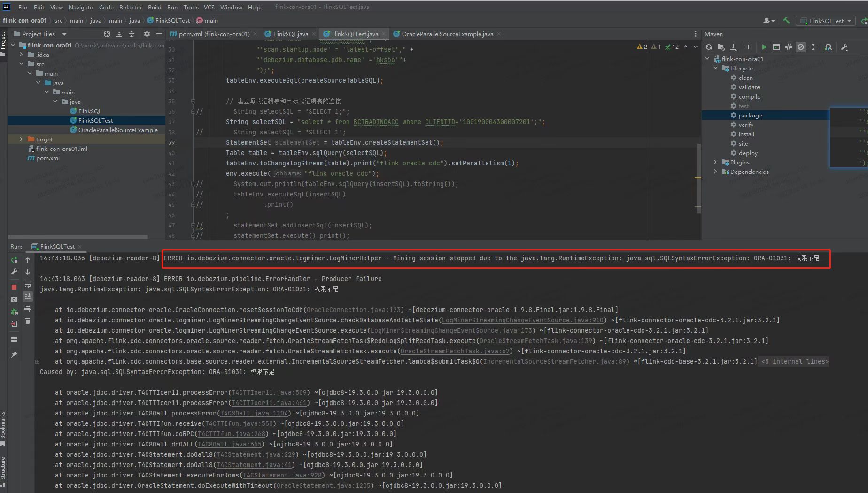The image size is (868, 493).
Task: Collapse all in Project panel
Action: coord(132,34)
